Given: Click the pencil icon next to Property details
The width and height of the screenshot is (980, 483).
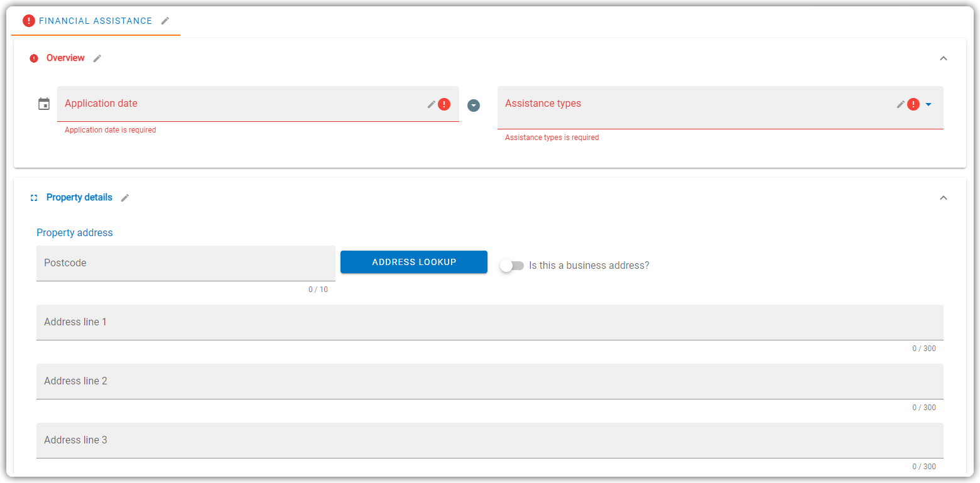Looking at the screenshot, I should (x=125, y=198).
